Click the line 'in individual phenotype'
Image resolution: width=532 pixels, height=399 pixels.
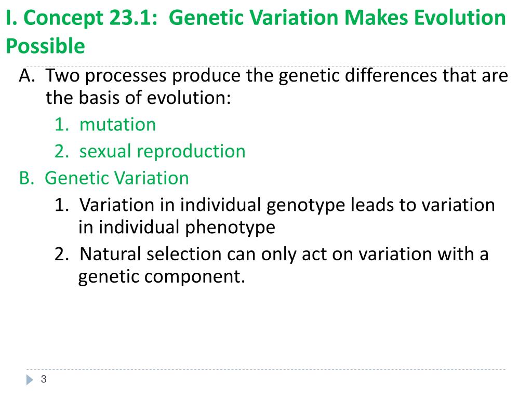[177, 228]
